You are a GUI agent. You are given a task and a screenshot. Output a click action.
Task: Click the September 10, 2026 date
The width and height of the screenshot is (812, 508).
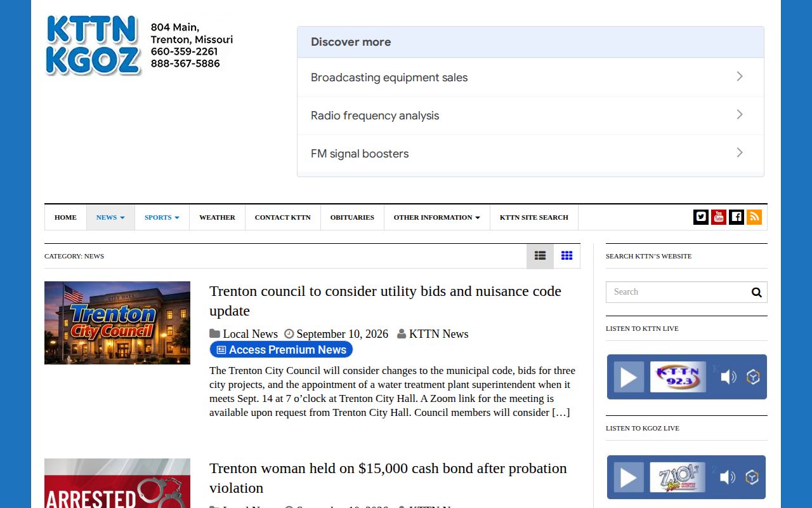[x=342, y=334]
